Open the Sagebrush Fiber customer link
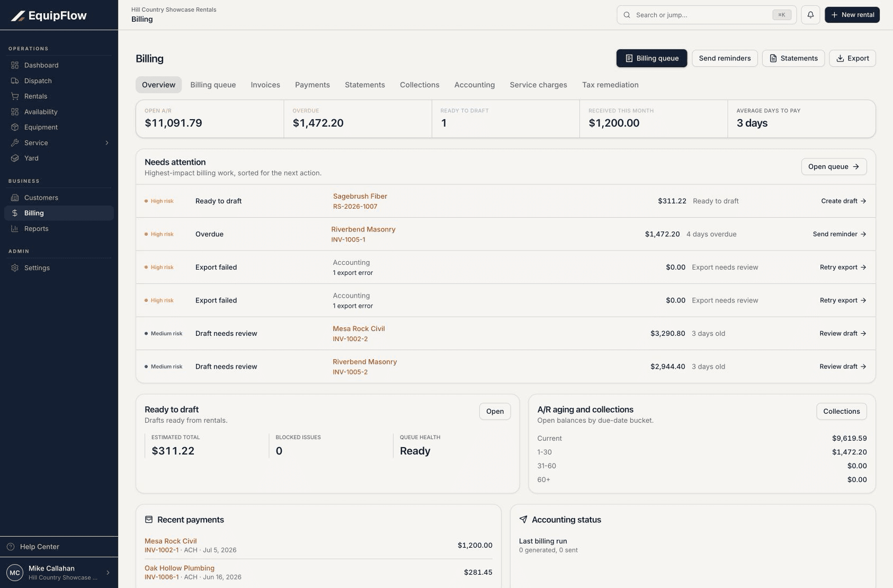Viewport: 893px width, 588px height. (360, 196)
